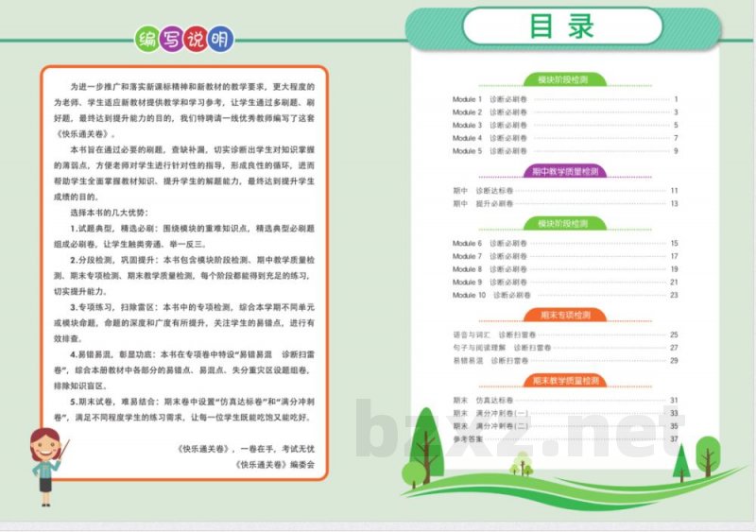Open the Module 6 诊断必刷卷 entry

[565, 244]
